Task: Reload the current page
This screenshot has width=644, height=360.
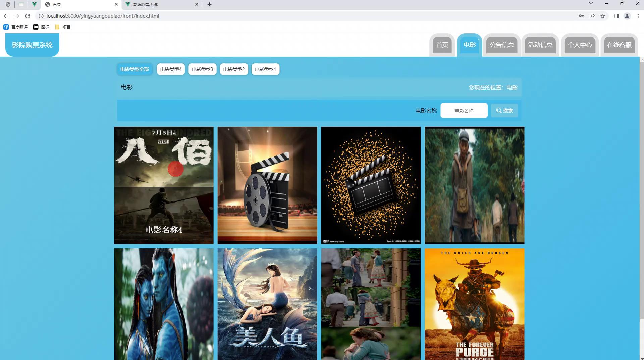Action: click(x=28, y=16)
